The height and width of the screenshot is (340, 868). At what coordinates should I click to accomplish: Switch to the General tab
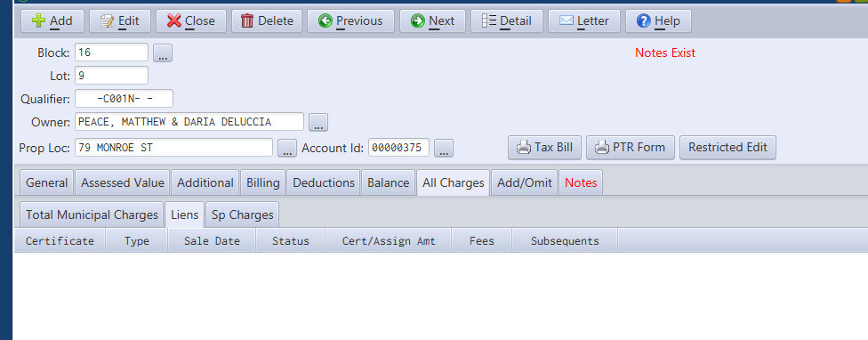click(46, 182)
